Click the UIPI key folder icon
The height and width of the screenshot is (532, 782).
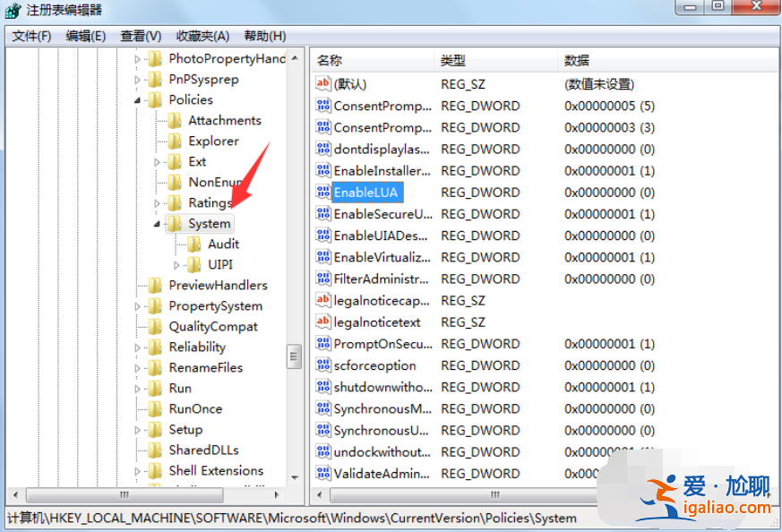tap(195, 264)
